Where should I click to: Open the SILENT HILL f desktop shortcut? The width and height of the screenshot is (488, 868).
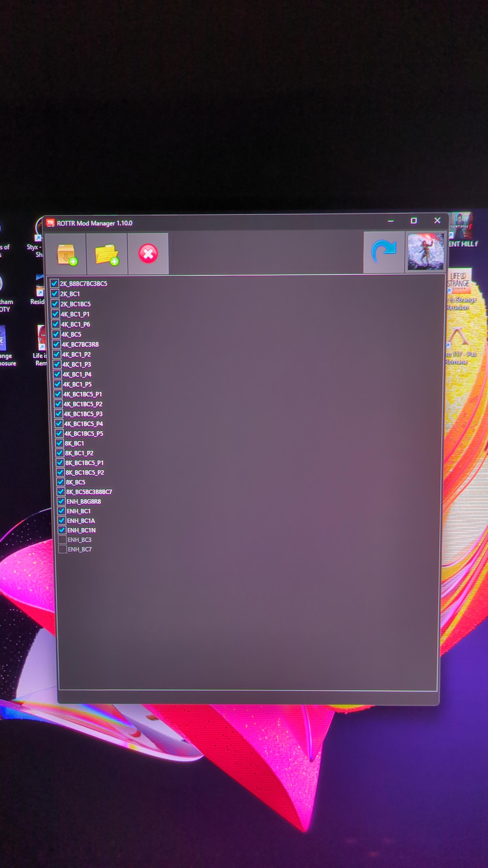click(x=462, y=230)
